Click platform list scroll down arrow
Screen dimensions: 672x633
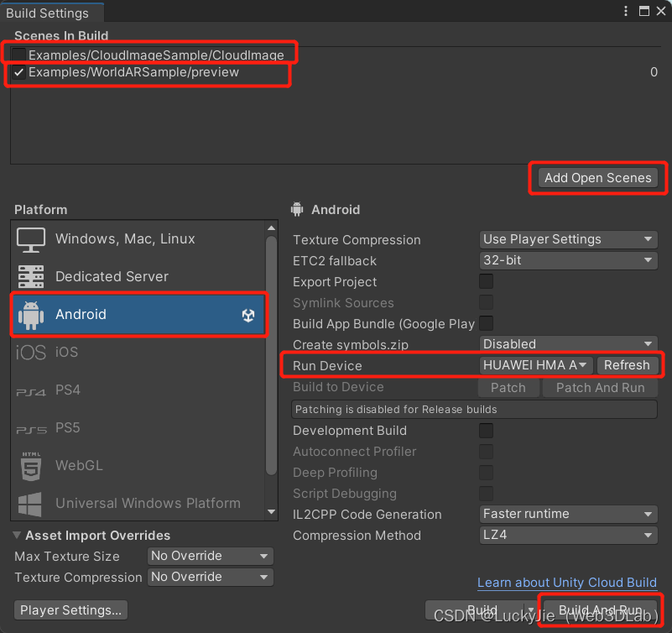pos(271,511)
